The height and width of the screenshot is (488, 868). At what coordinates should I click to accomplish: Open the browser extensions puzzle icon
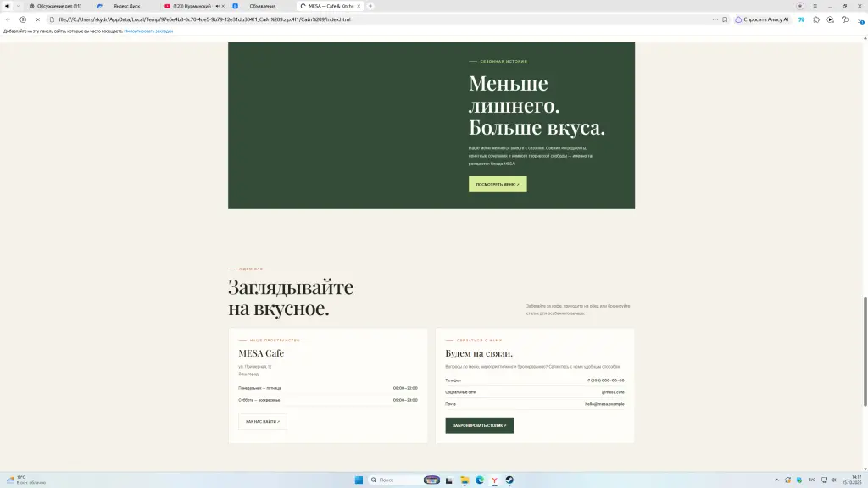point(816,19)
